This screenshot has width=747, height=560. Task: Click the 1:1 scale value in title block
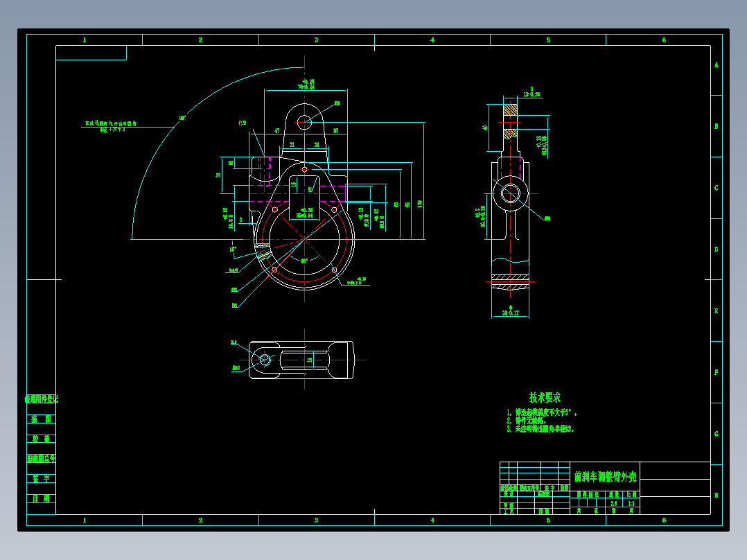631,503
